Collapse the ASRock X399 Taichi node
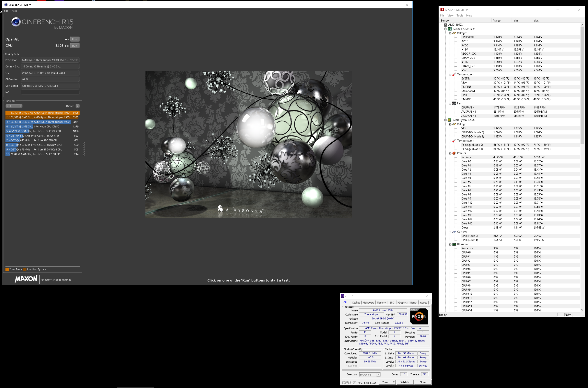588x388 pixels. (445, 29)
